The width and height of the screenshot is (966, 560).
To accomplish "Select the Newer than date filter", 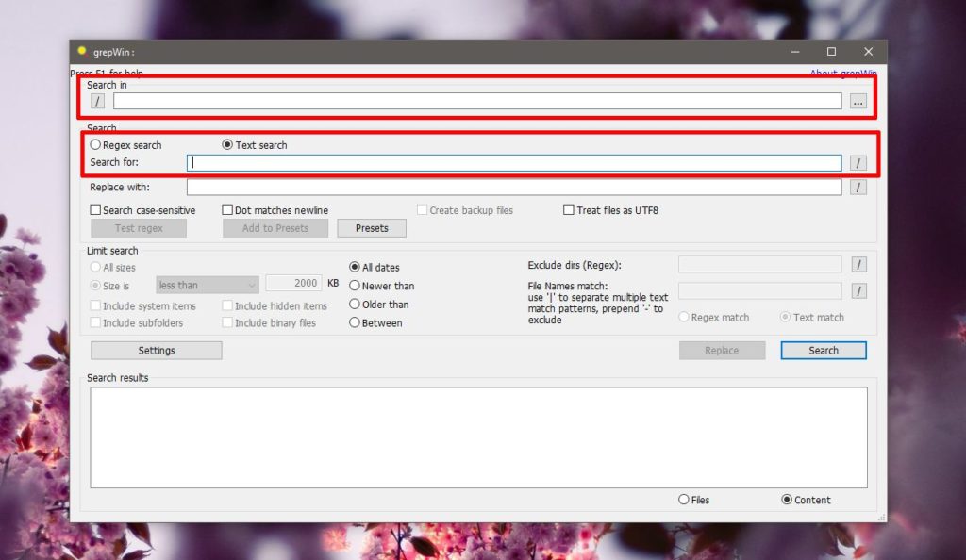I will pos(356,285).
